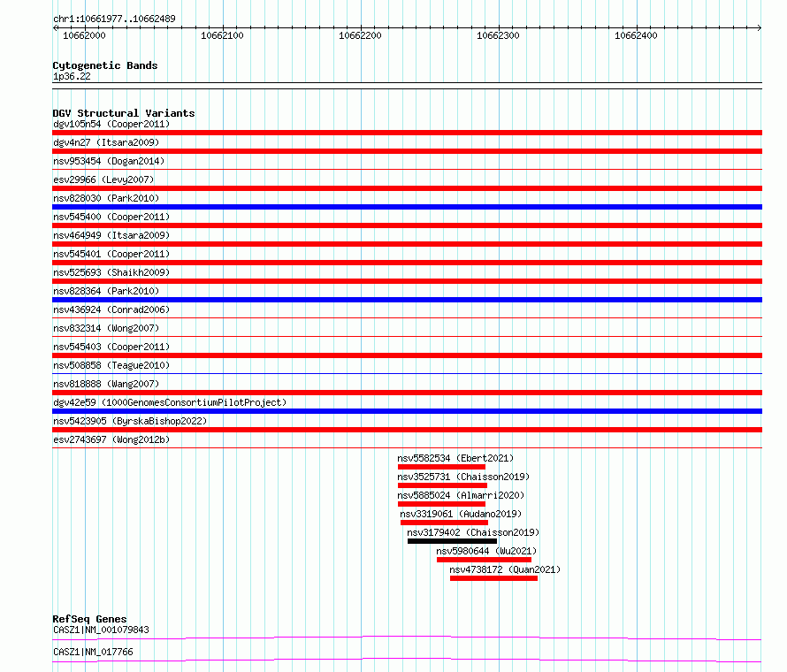Click the nsv3319061 (Audano2019) label

click(x=461, y=514)
